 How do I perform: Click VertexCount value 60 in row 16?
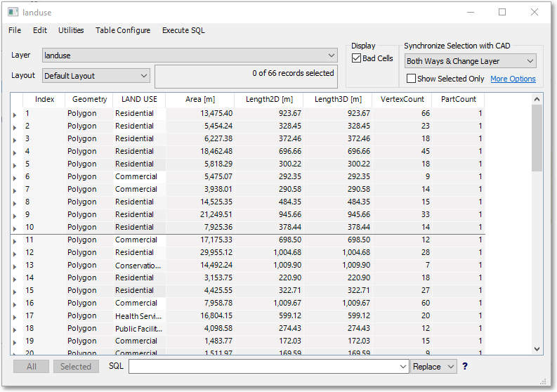pyautogui.click(x=426, y=303)
